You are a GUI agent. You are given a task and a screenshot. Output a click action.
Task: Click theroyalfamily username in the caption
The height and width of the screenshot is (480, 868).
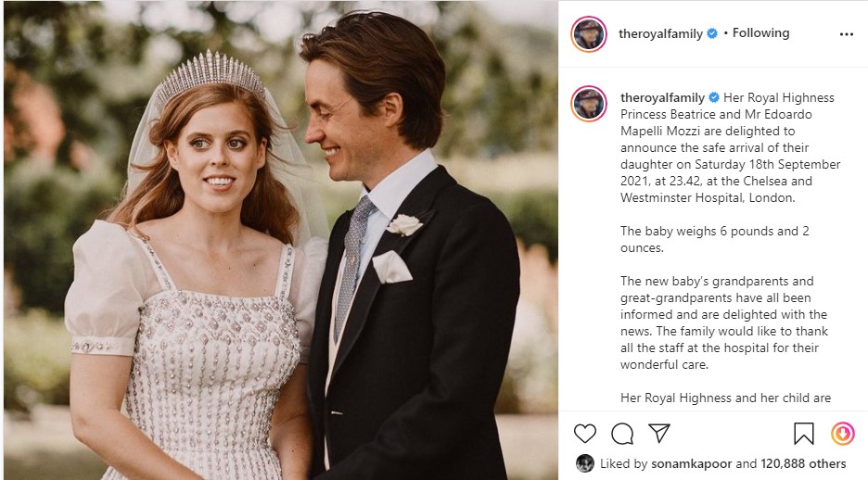click(663, 98)
